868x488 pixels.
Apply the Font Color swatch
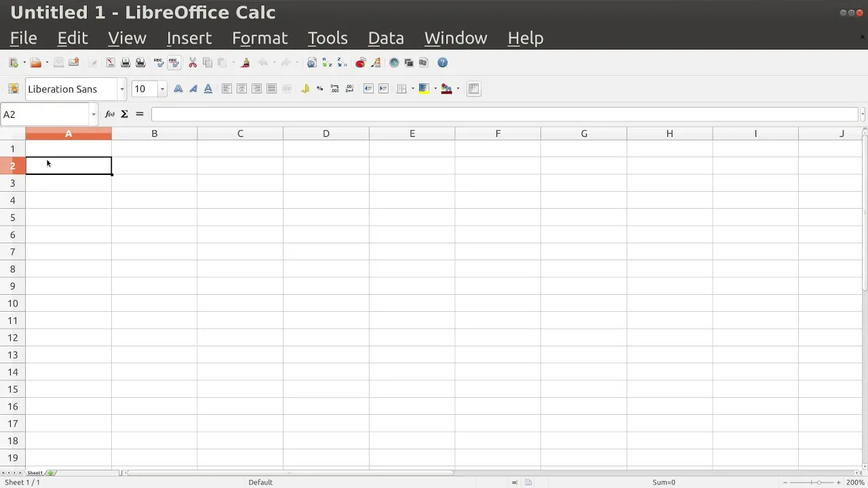446,89
